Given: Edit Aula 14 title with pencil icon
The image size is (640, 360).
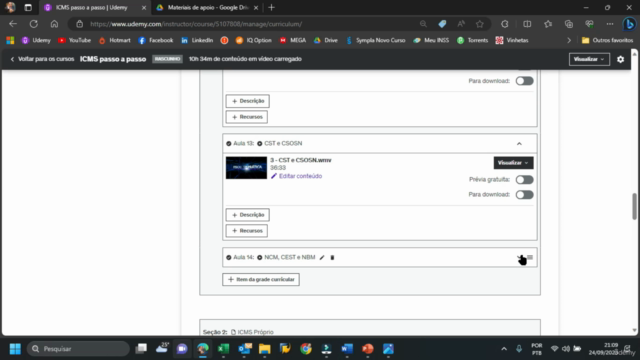Looking at the screenshot, I should pyautogui.click(x=322, y=258).
